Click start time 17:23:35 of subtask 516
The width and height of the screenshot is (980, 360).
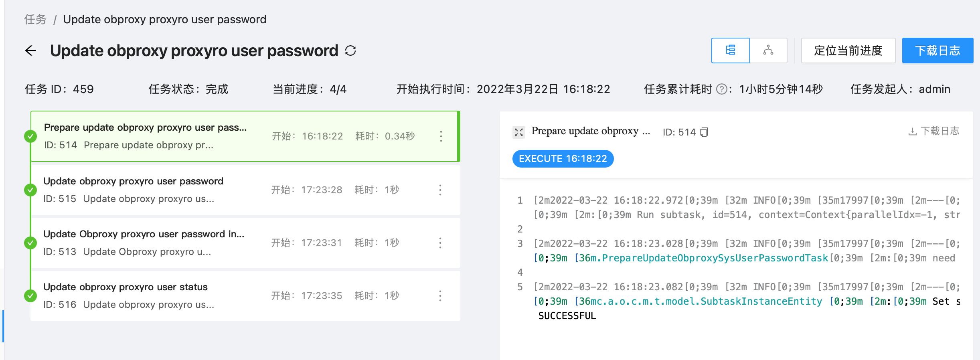point(322,296)
